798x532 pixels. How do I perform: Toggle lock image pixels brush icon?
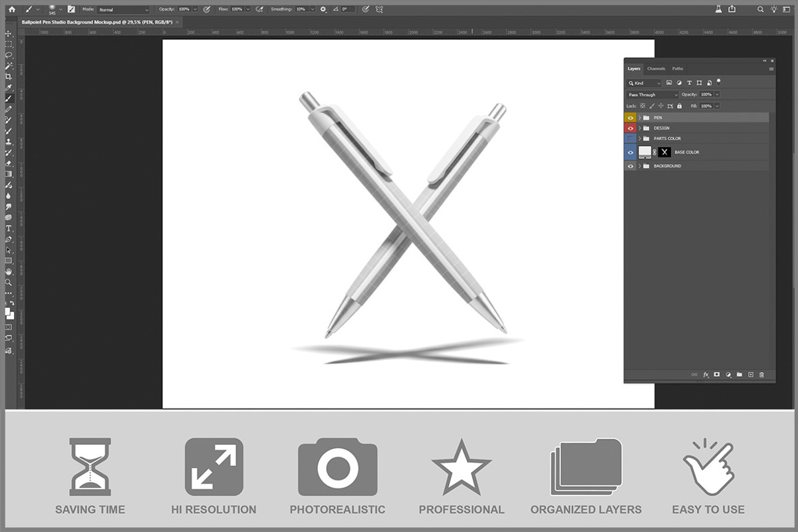(652, 106)
